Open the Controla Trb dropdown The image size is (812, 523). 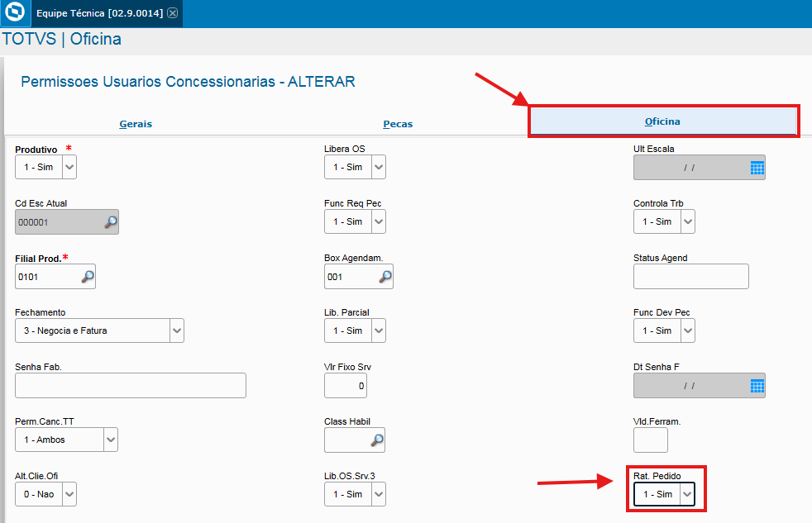687,221
